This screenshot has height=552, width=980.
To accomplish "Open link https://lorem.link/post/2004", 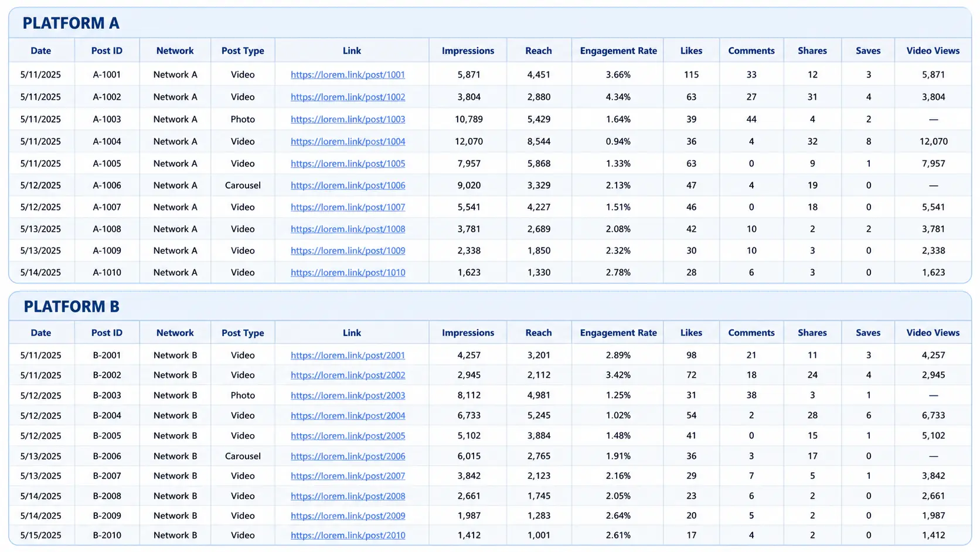I will (x=348, y=416).
